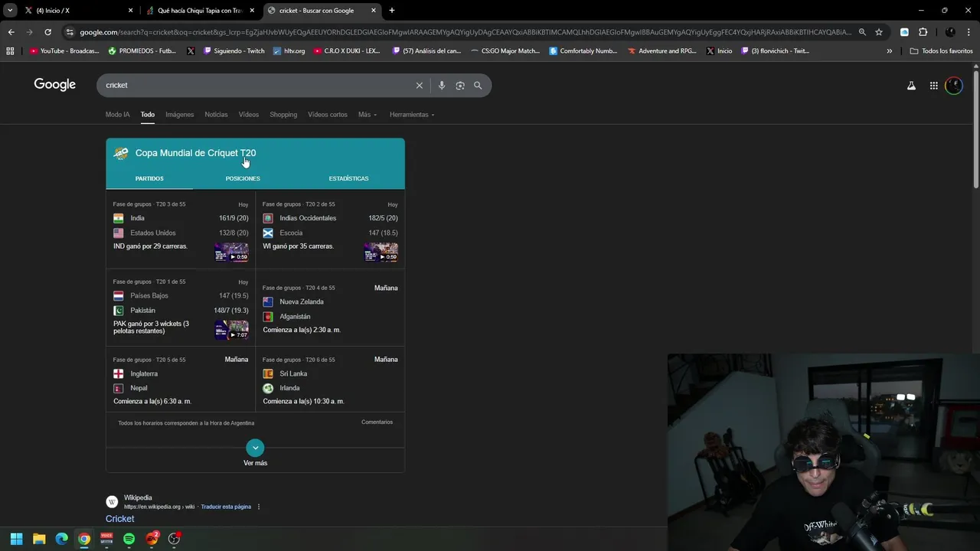Open the browser apps grid in bookmarks bar
This screenshot has width=980, height=551.
tap(10, 51)
